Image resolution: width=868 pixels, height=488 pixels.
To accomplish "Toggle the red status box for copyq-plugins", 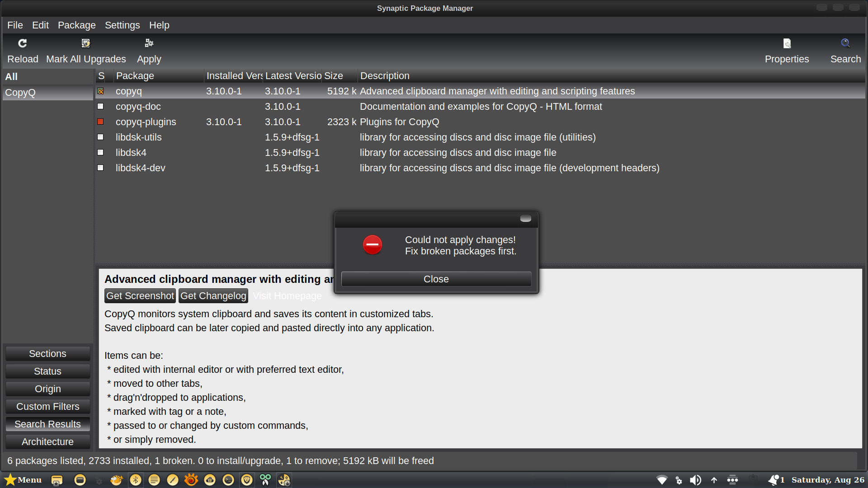I will point(100,122).
